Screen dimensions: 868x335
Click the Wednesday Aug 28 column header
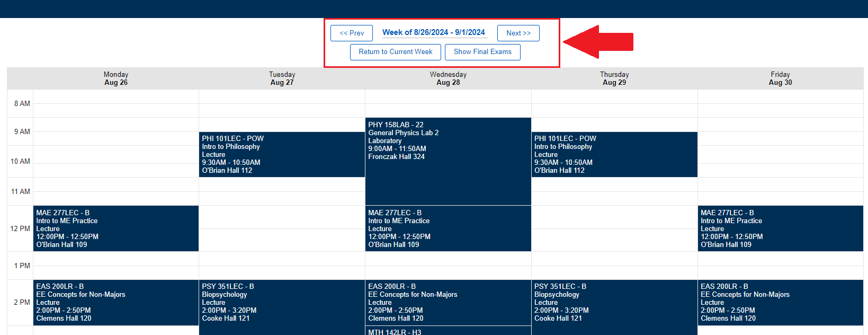click(x=448, y=78)
